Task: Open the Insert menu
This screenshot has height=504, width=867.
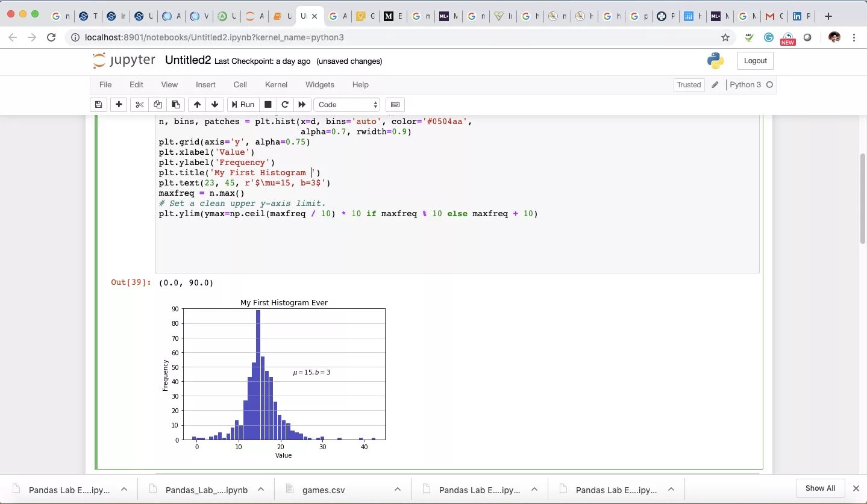Action: click(205, 85)
